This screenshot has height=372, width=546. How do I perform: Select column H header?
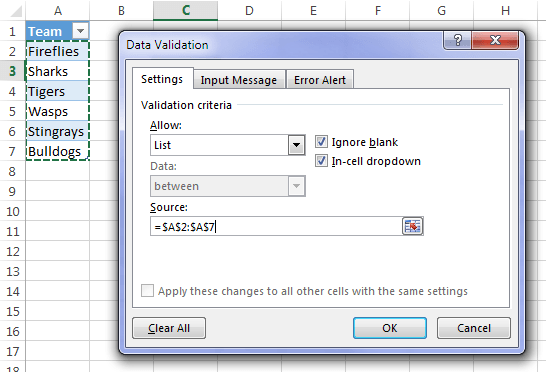coord(506,10)
